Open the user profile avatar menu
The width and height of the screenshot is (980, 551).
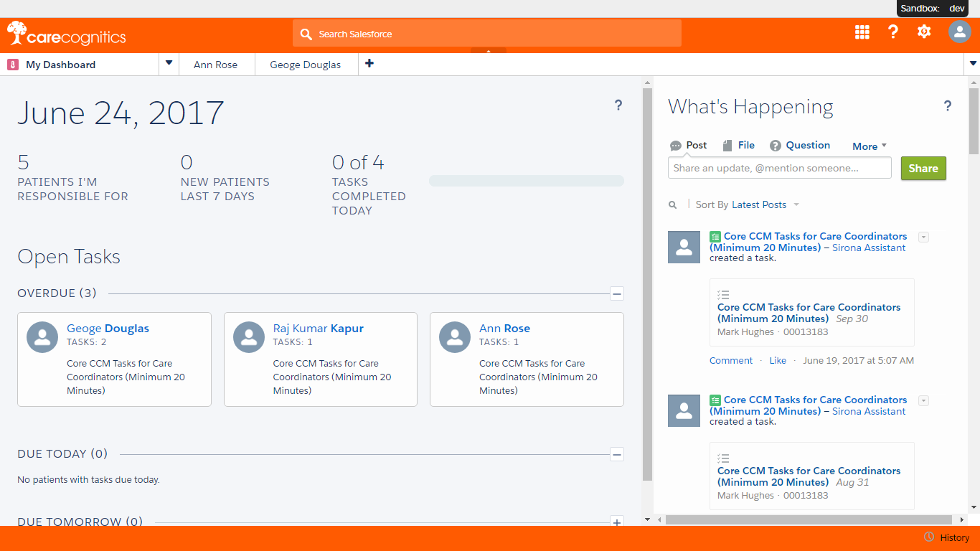pyautogui.click(x=959, y=32)
